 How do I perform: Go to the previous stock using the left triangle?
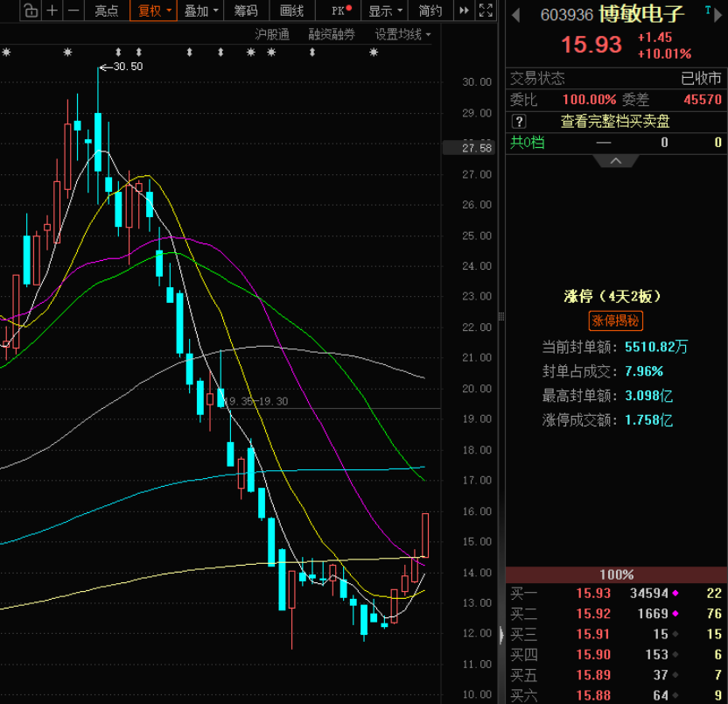point(515,16)
